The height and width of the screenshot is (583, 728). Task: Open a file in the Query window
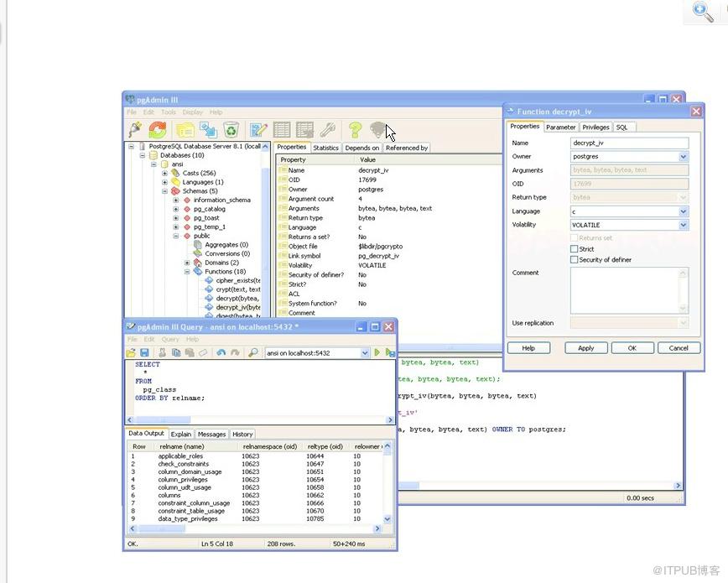132,352
